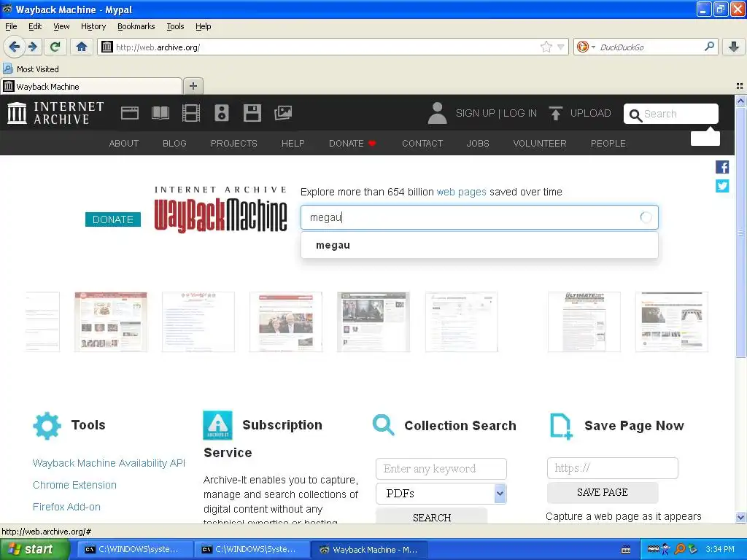Open the PROJECTS navigation link
Viewport: 747px width, 560px height.
[234, 144]
